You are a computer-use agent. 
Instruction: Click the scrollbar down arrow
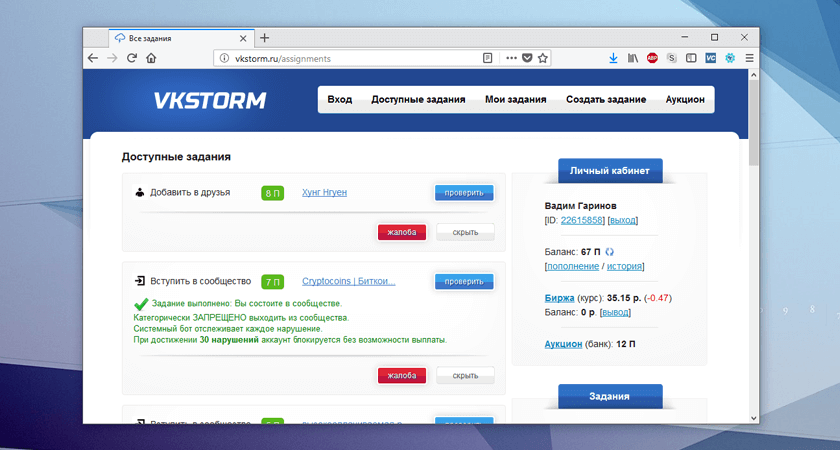coord(754,418)
